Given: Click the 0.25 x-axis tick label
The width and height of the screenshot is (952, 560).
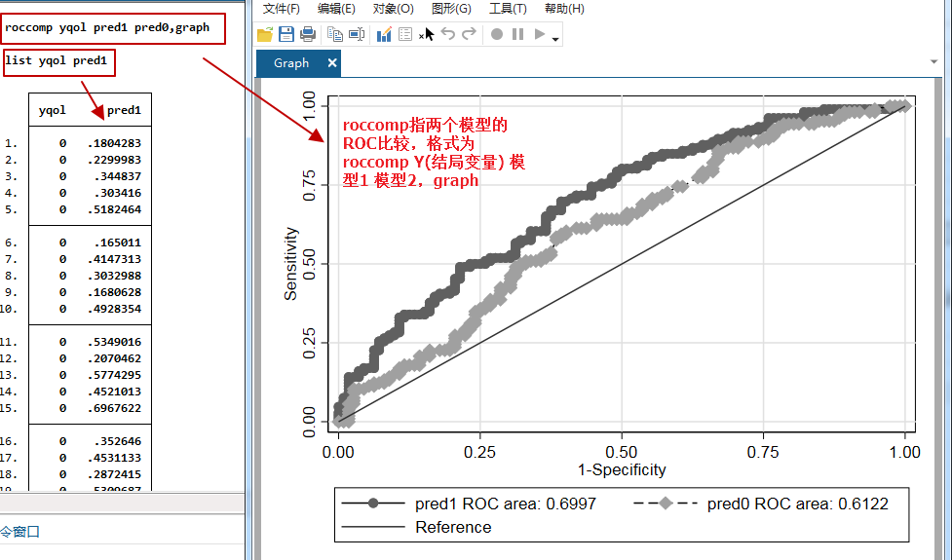Looking at the screenshot, I should pos(479,452).
